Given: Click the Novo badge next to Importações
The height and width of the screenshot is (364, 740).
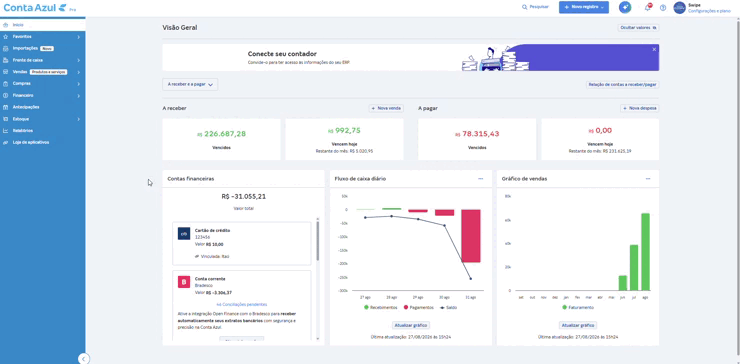Looking at the screenshot, I should (x=47, y=49).
